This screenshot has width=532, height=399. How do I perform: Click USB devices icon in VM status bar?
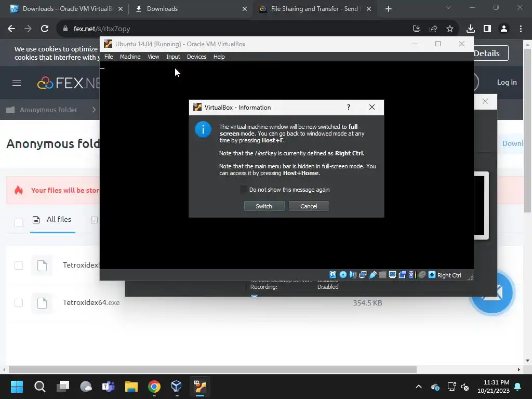(x=373, y=275)
